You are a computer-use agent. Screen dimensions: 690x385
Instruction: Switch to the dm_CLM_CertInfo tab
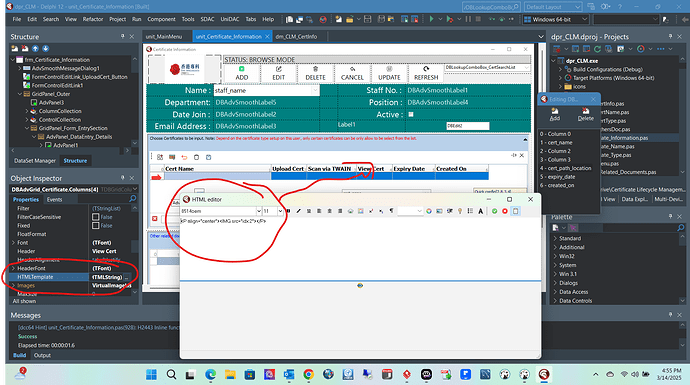tap(296, 37)
